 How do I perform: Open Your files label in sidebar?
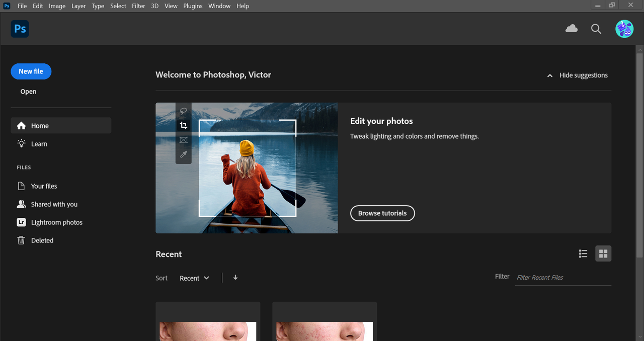44,186
